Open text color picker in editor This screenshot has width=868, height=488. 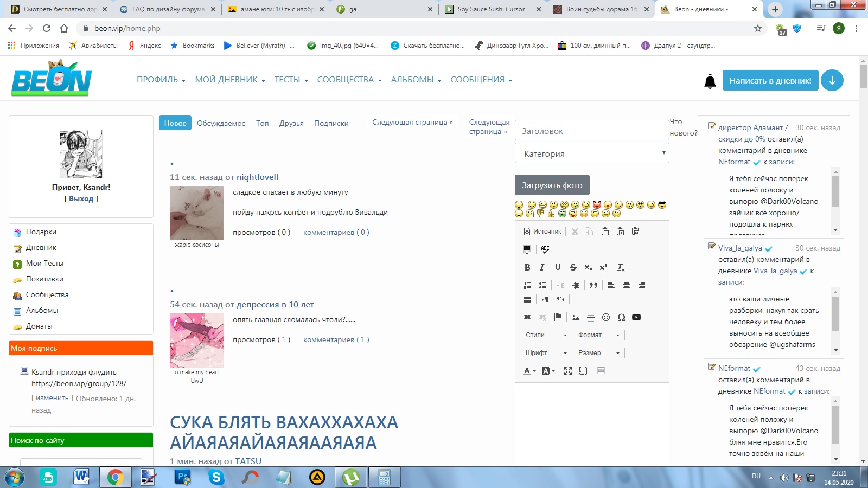(x=529, y=371)
